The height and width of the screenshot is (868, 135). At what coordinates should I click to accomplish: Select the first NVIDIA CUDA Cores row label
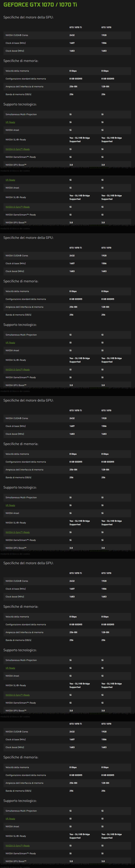17,35
